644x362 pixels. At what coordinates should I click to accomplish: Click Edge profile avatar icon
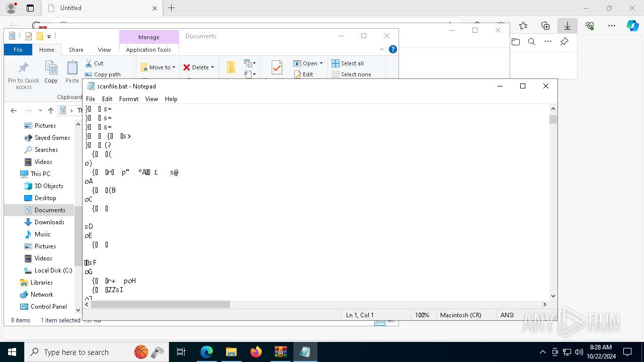click(x=11, y=8)
